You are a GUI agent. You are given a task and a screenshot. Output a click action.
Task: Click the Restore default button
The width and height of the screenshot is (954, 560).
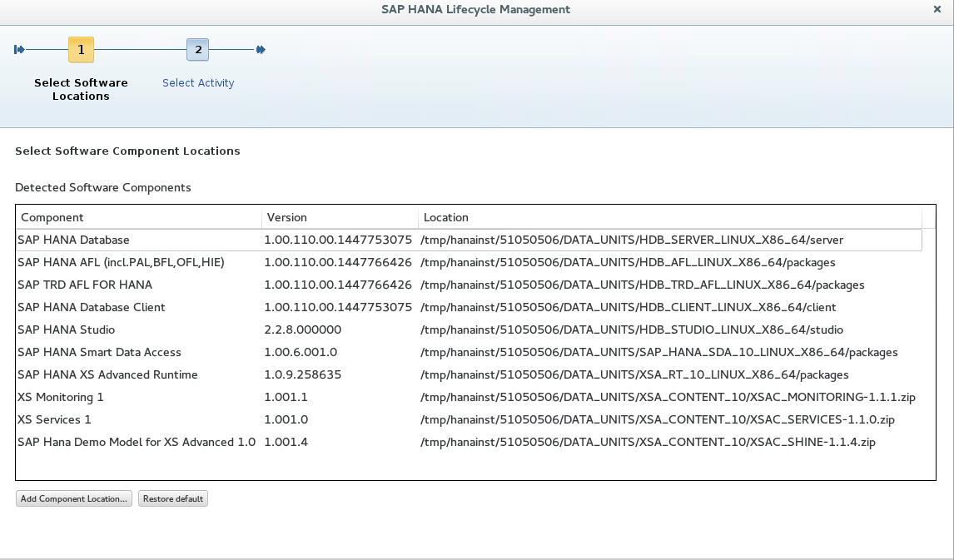click(172, 498)
